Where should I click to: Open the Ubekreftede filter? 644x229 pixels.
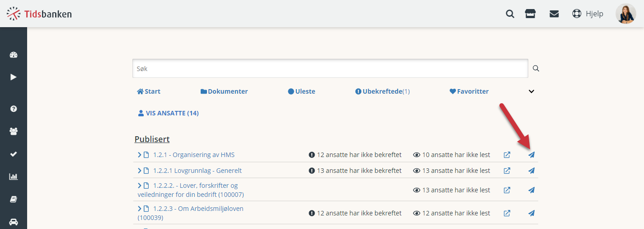click(382, 91)
